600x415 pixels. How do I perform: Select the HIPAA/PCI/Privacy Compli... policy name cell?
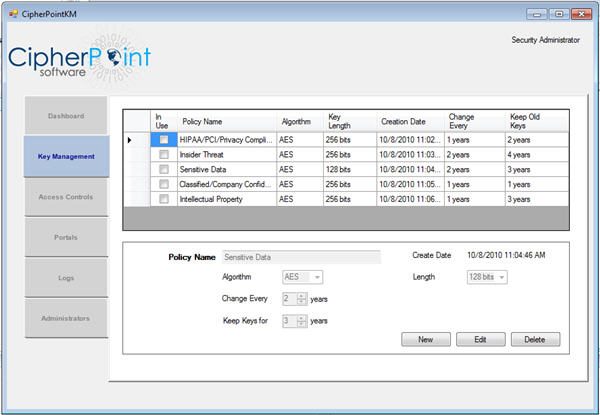(x=227, y=140)
